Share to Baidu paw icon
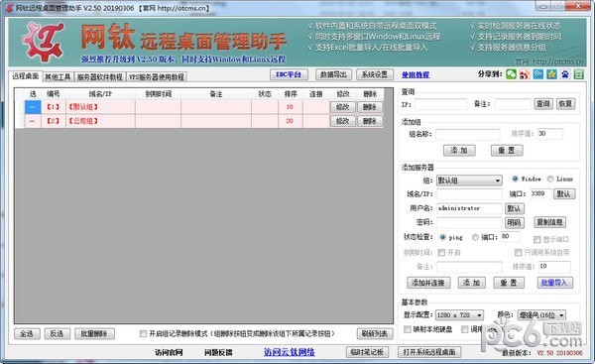595x364 pixels. click(565, 74)
